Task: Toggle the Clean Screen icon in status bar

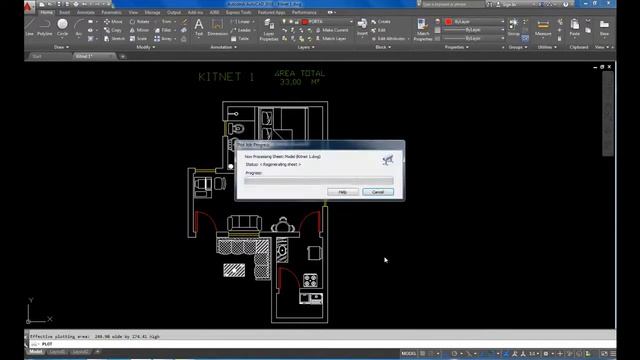Action: pyautogui.click(x=604, y=353)
